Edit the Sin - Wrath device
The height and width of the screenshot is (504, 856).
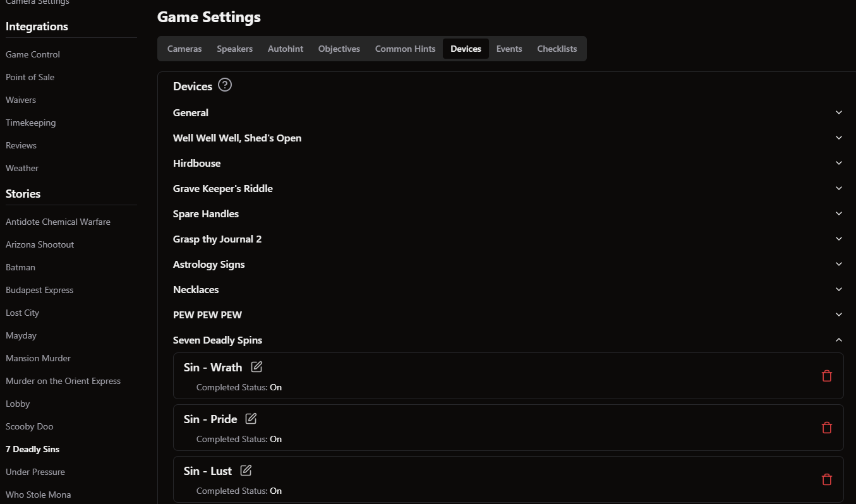256,367
